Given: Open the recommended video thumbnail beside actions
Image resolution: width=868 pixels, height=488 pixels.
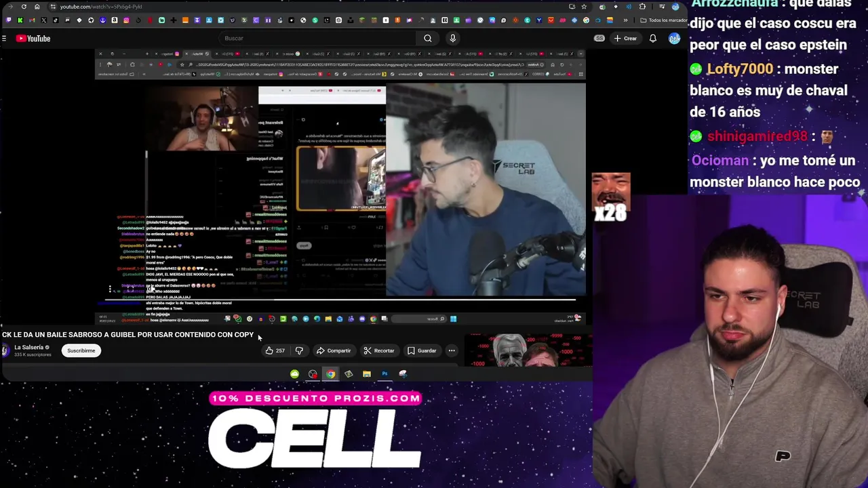Looking at the screenshot, I should 529,350.
